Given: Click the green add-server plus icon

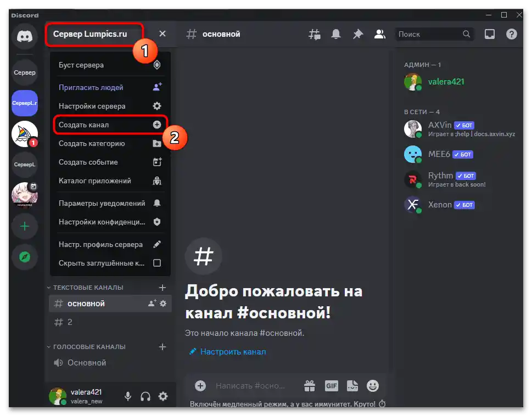Looking at the screenshot, I should pyautogui.click(x=24, y=226).
